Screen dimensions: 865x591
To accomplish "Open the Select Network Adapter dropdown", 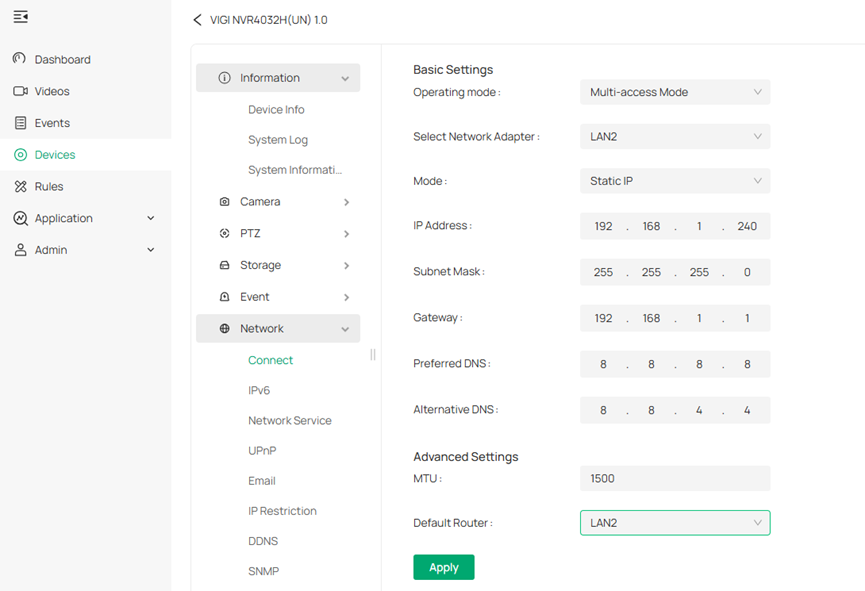I will pos(675,136).
